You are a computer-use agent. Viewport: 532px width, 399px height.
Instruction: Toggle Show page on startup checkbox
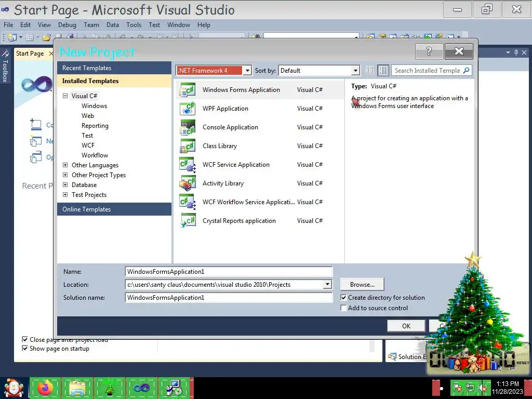click(x=25, y=348)
